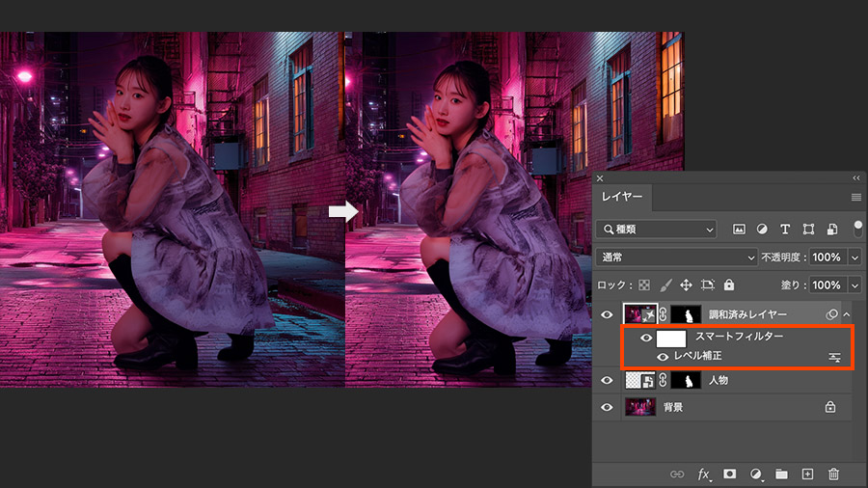Click the lock all padlock icon

pyautogui.click(x=729, y=285)
